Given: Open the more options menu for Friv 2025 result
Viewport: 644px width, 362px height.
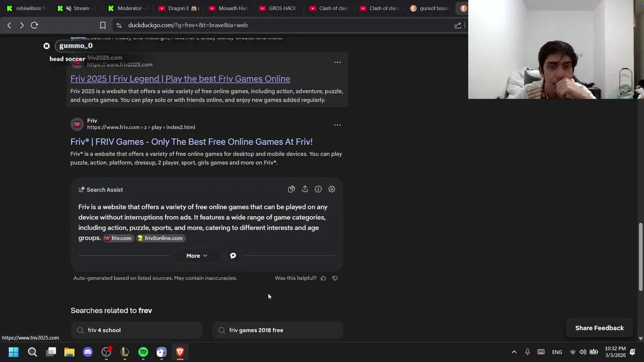Looking at the screenshot, I should (337, 62).
